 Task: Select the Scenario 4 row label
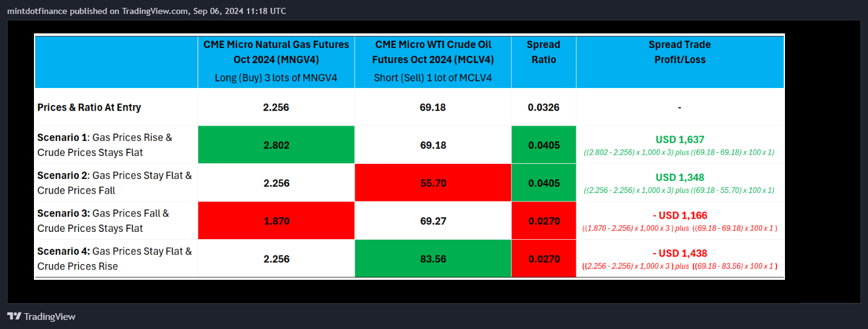tap(115, 259)
